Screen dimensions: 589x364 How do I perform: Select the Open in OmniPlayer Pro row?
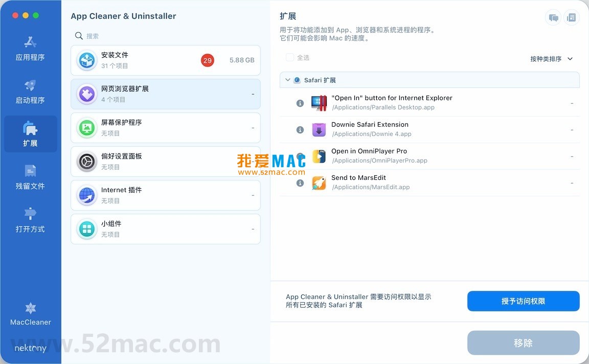tap(429, 156)
